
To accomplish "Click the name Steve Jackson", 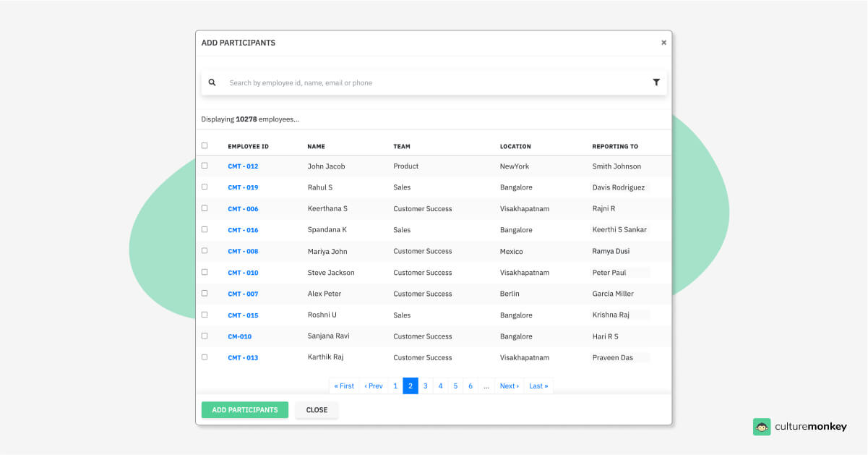I will 331,273.
